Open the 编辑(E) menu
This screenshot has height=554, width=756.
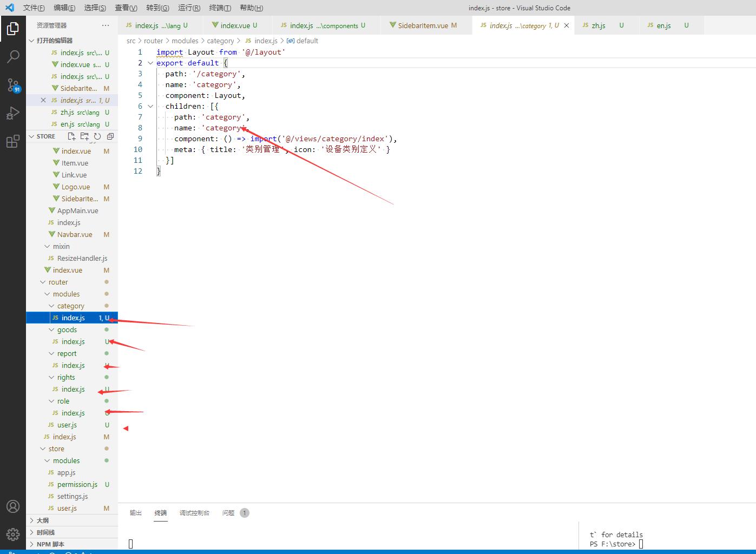pos(64,8)
